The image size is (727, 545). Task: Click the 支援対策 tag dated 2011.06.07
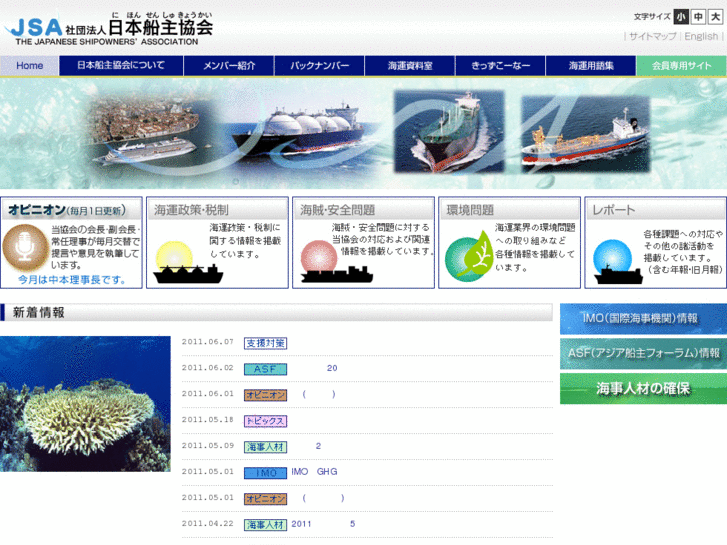(266, 343)
